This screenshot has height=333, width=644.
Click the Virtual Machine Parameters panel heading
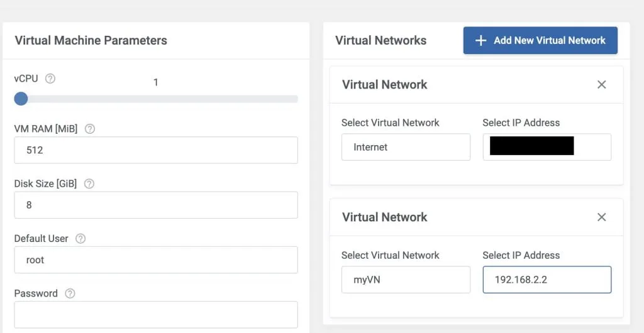coord(91,40)
